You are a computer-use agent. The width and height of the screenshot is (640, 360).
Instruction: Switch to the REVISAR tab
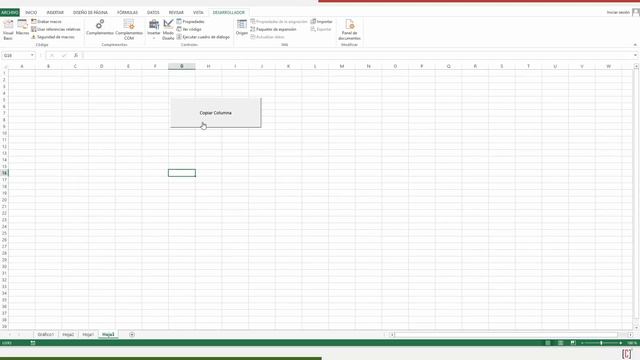coord(176,12)
